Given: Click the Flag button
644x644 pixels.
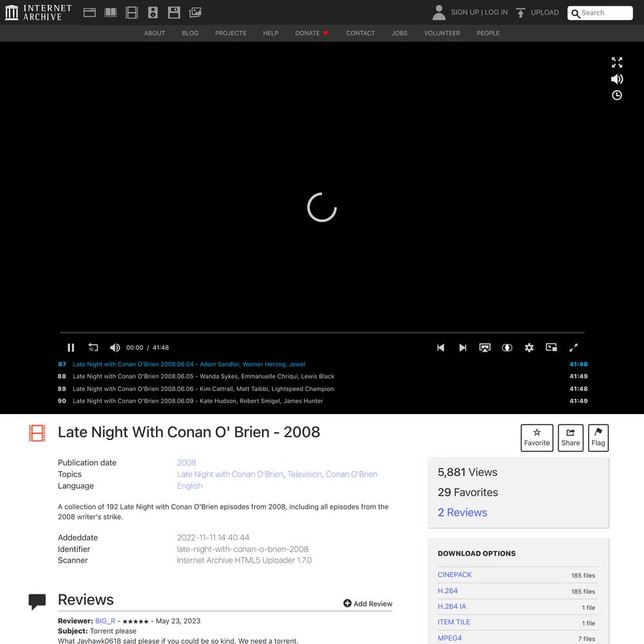Looking at the screenshot, I should (x=598, y=438).
